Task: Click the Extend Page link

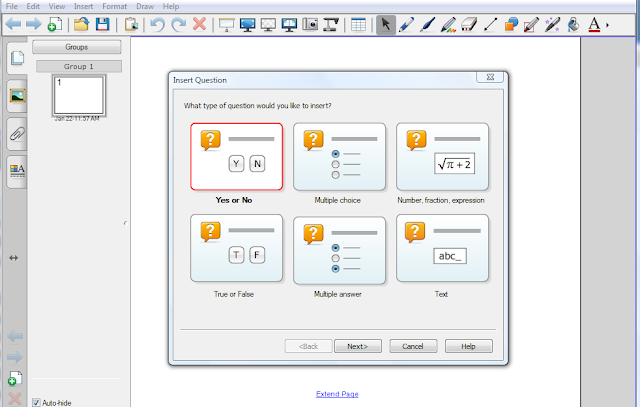Action: pyautogui.click(x=337, y=394)
